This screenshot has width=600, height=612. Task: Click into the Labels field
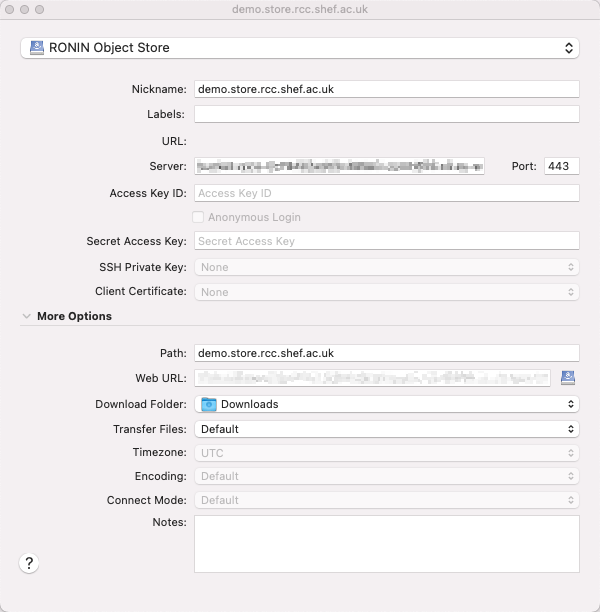pos(386,114)
